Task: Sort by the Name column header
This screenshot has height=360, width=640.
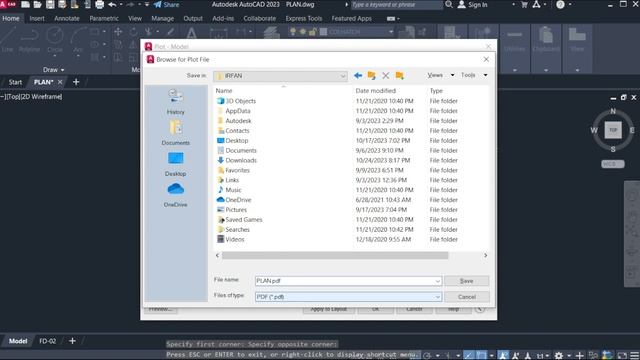Action: [224, 91]
